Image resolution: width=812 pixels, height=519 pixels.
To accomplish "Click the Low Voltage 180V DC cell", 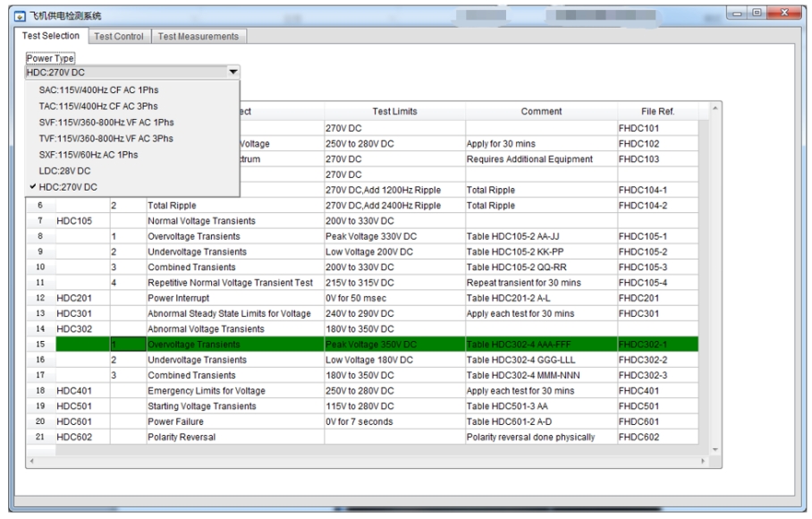I will point(395,360).
